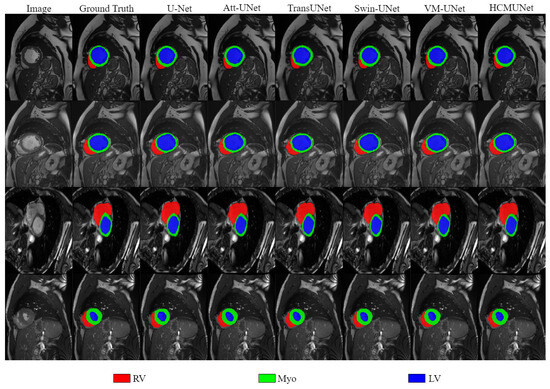This screenshot has width=550, height=389.
Task: Pick the third-row raw MRI Image thumbnail
Action: click(39, 230)
